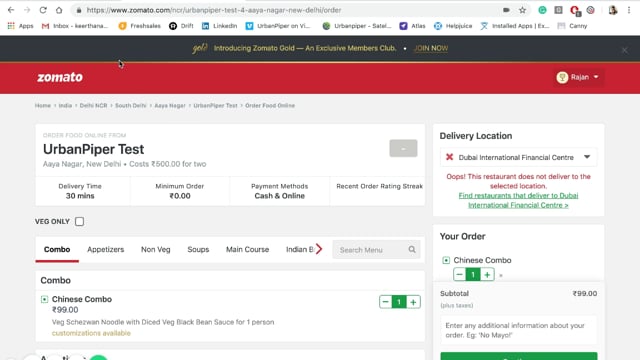Focus the Search Menu field
This screenshot has width=640, height=360.
[x=371, y=249]
